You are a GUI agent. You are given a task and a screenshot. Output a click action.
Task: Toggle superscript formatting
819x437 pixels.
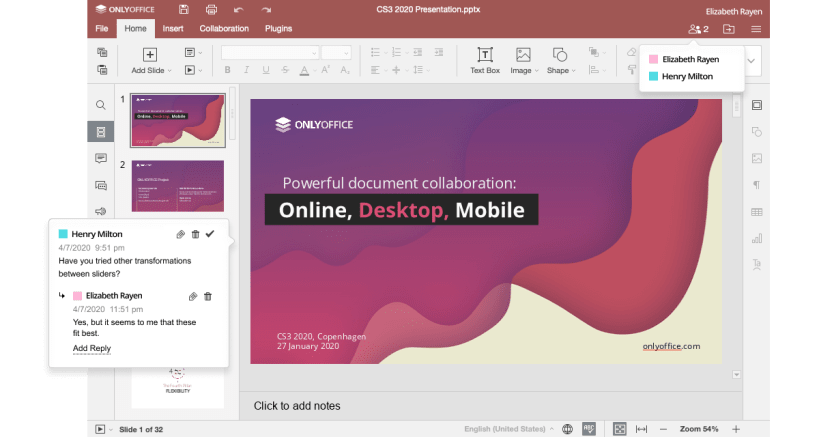[325, 70]
